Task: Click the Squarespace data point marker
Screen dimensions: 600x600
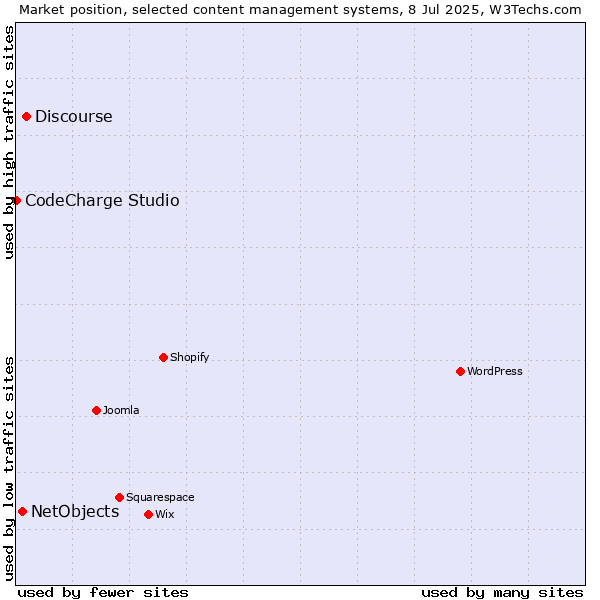Action: 119,497
